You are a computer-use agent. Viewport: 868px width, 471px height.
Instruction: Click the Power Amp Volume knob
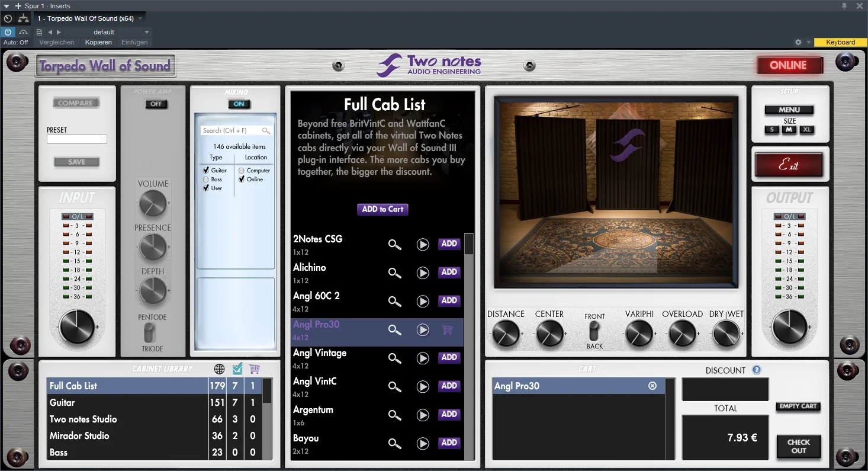tap(153, 203)
